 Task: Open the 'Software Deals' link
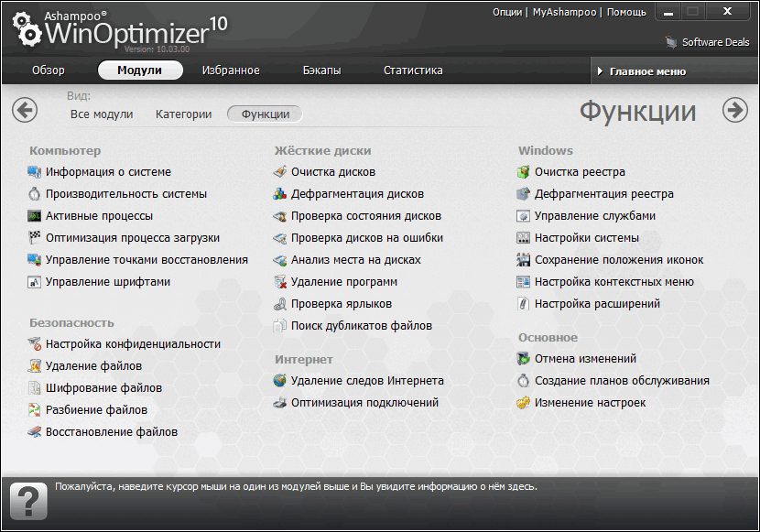coord(715,42)
